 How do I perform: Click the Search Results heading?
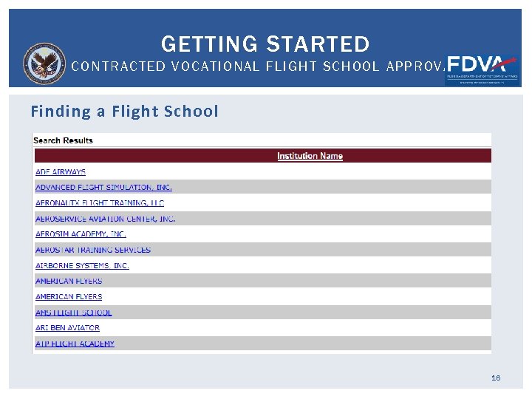64,140
